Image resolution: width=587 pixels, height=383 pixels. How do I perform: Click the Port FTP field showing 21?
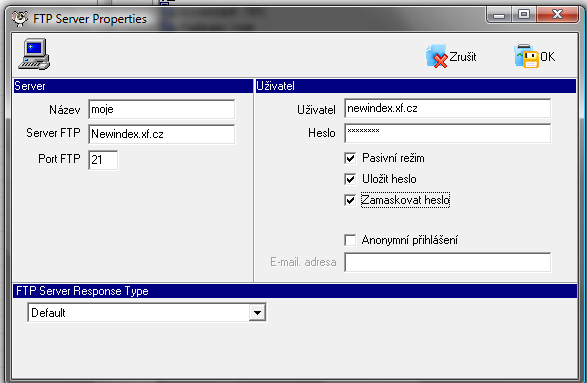[103, 160]
